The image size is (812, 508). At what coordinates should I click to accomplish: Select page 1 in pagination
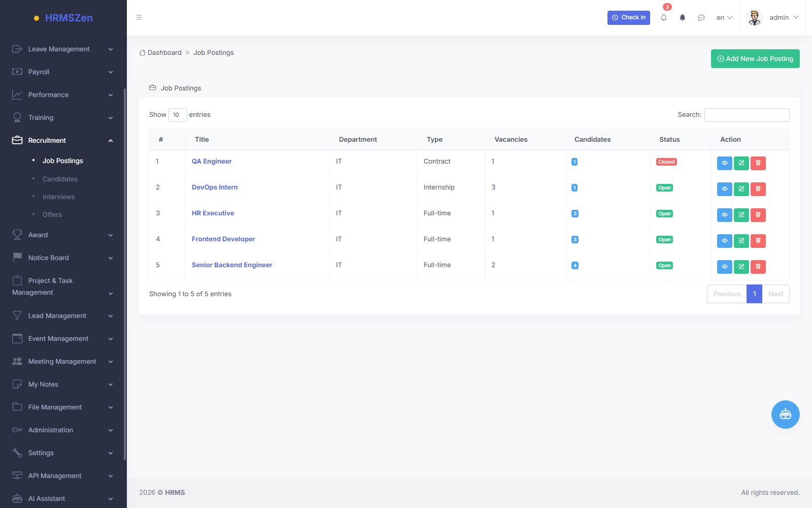tap(755, 294)
